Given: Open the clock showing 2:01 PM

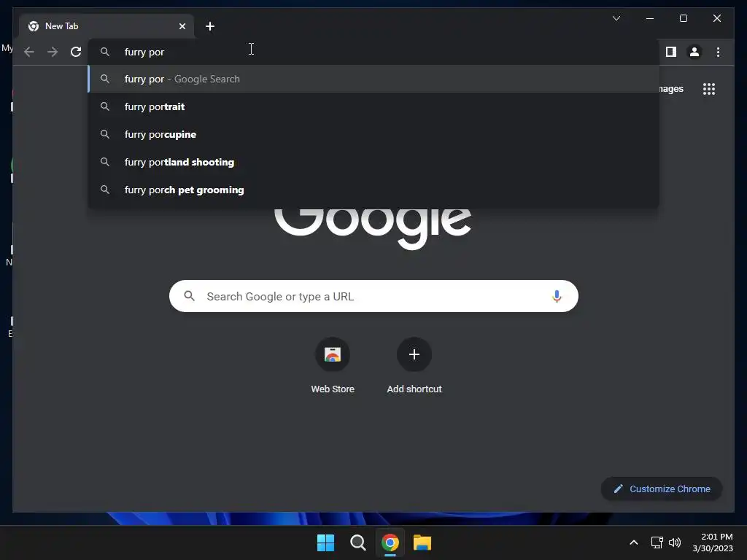Looking at the screenshot, I should tap(713, 542).
